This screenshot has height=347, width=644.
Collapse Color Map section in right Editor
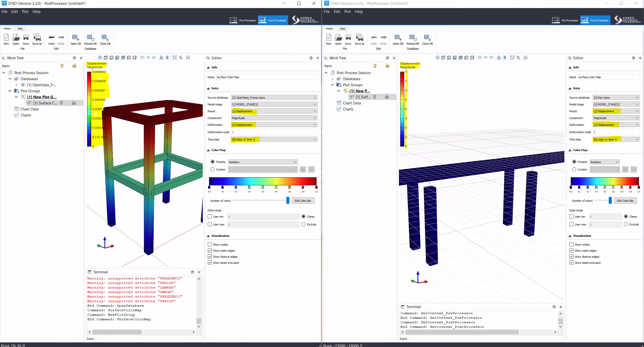[570, 150]
